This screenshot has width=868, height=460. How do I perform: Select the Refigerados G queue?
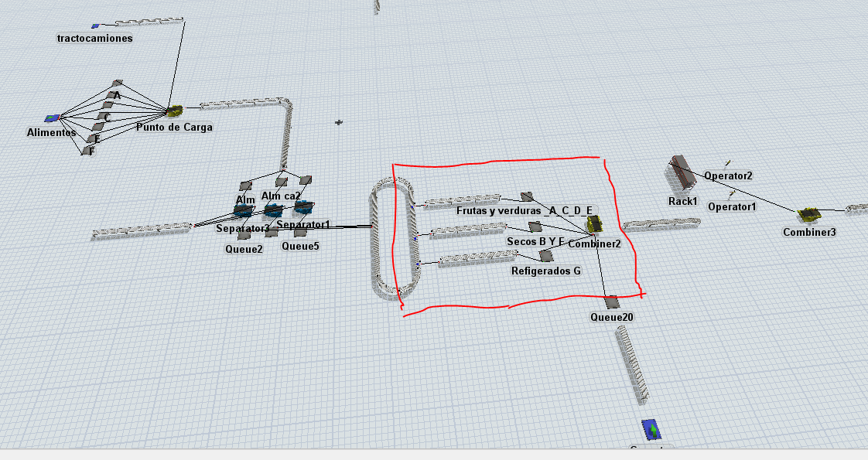(x=545, y=255)
